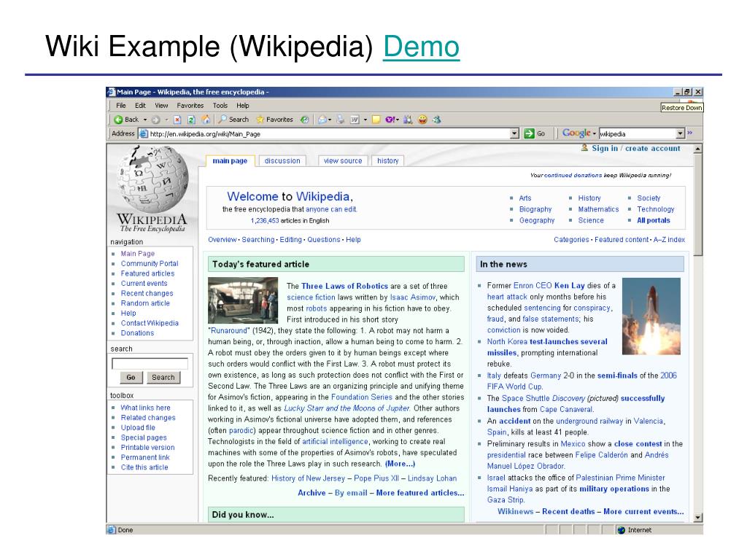This screenshot has height=560, width=747.
Task: Click the user icon beside Sign in
Action: tap(584, 147)
